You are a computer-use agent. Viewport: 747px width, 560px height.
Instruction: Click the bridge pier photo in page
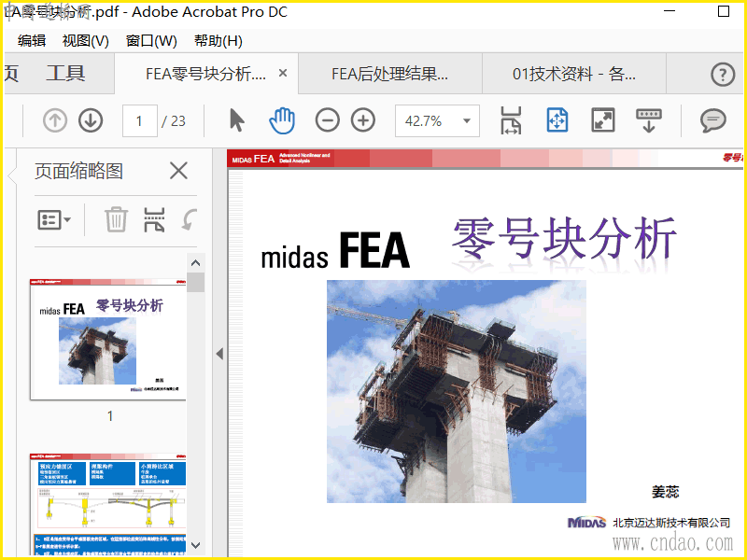click(x=457, y=391)
